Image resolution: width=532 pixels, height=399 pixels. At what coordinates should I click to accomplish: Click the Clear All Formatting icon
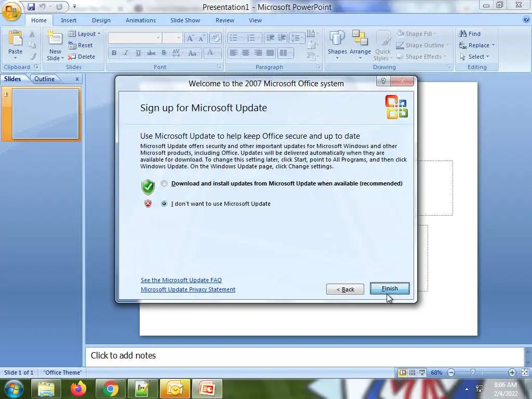pyautogui.click(x=215, y=37)
